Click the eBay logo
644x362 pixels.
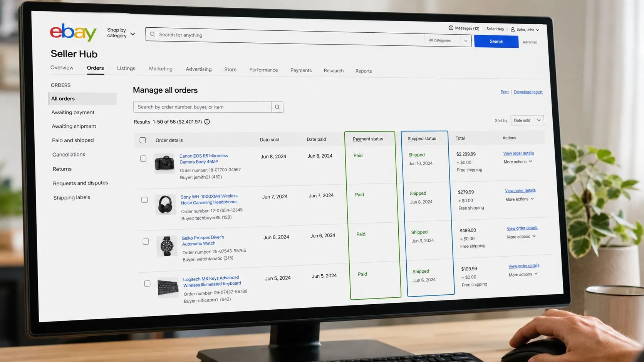[73, 32]
